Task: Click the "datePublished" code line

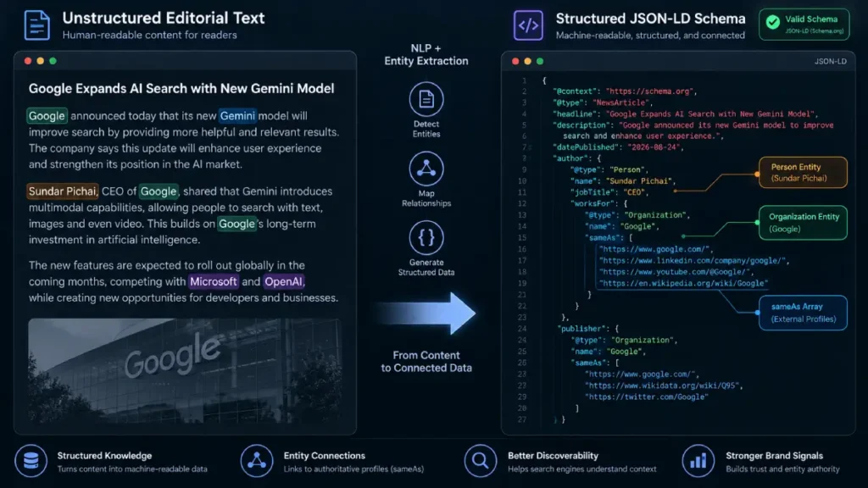Action: click(619, 147)
